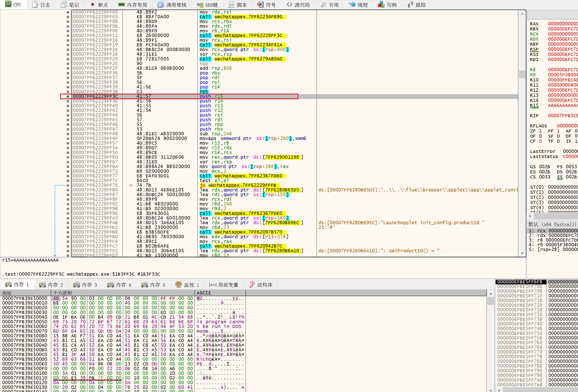This screenshot has width=578, height=392.
Task: Click the PF flag value
Action: coord(558,131)
